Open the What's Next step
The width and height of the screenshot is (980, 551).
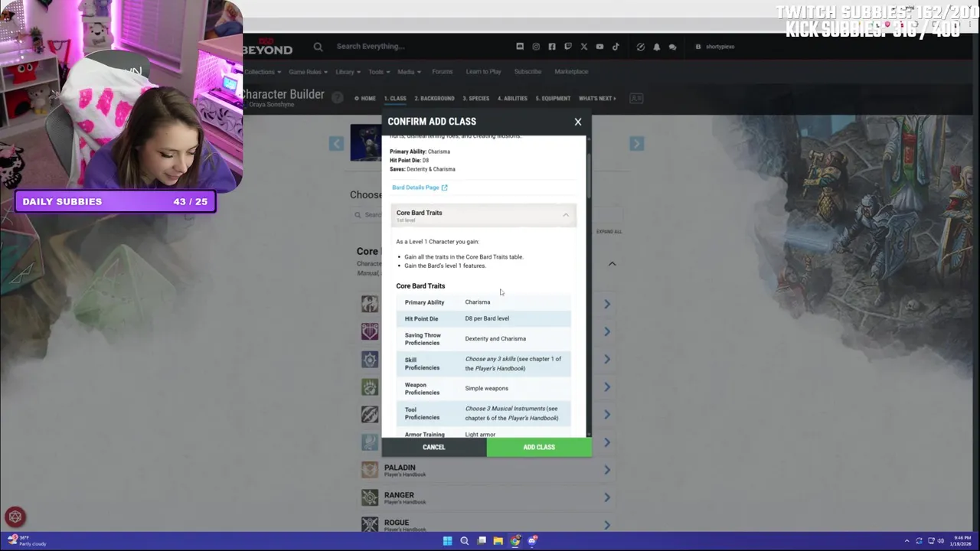(598, 99)
